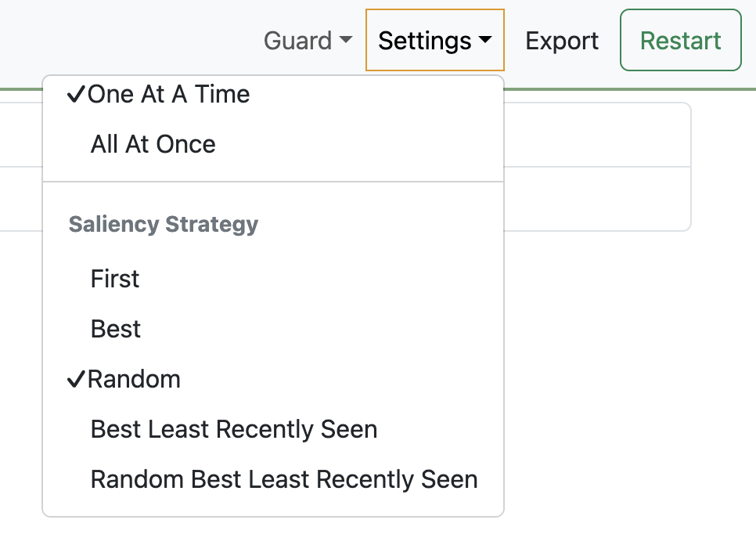Select the One At A Time mode
This screenshot has height=545, width=756.
click(169, 95)
